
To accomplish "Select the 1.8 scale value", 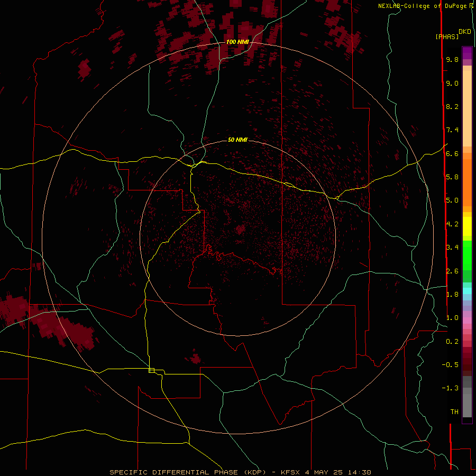I will pos(452,295).
